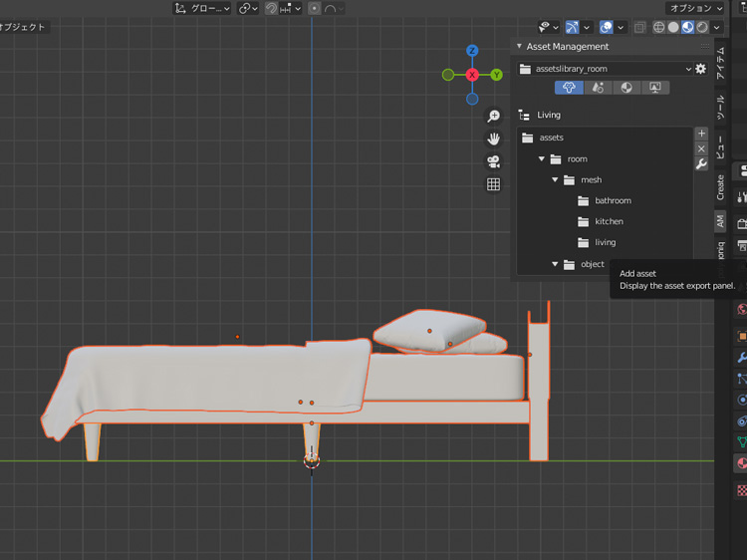Enable proportional editing toggle
747x560 pixels.
point(315,8)
